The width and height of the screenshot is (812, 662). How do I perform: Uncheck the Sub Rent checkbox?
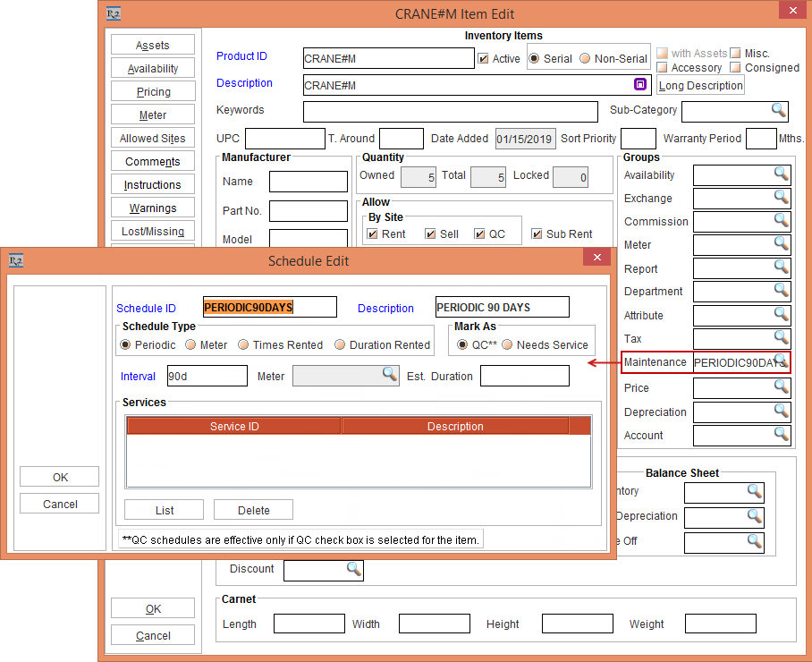[537, 234]
